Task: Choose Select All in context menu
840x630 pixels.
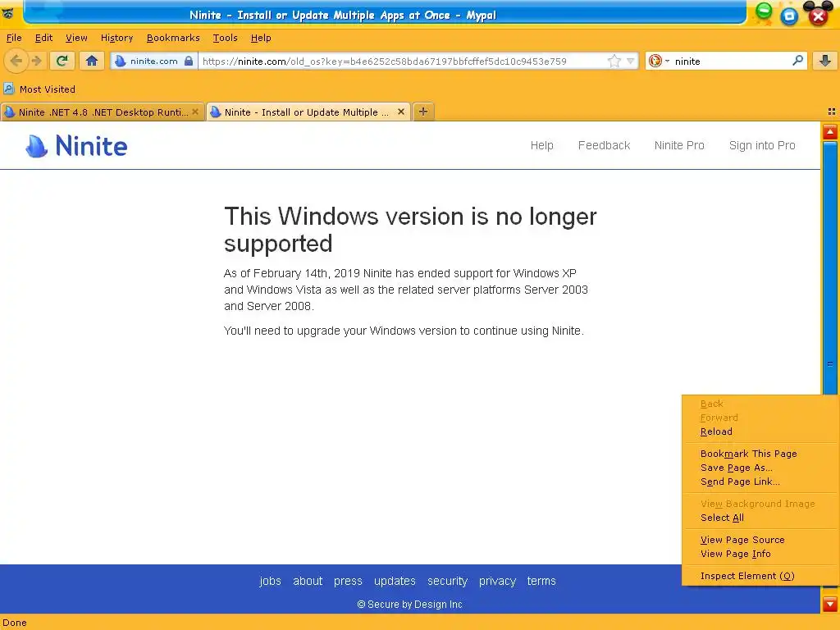Action: coord(760,518)
